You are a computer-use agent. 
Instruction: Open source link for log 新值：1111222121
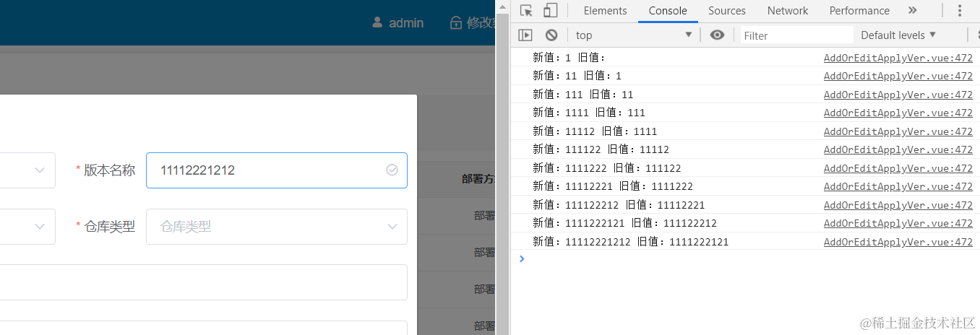pyautogui.click(x=898, y=223)
